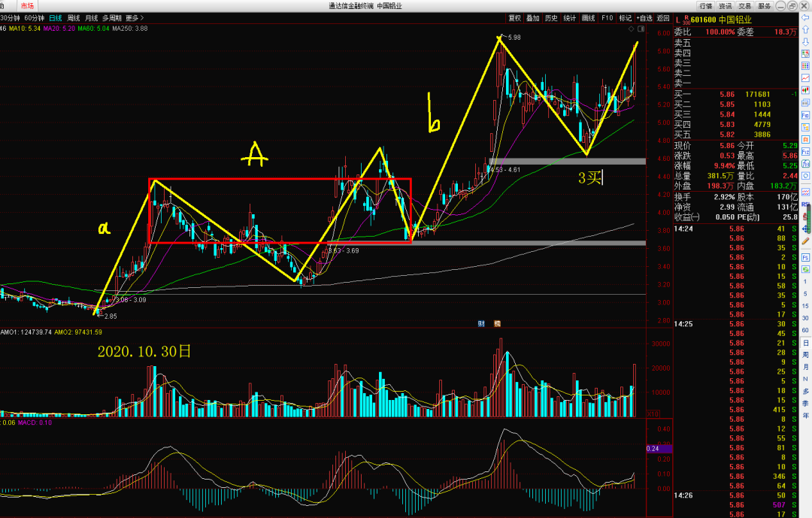Viewport: 812px width, 518px height.
Task: Click the up arrow previous stock icon
Action: point(805,29)
